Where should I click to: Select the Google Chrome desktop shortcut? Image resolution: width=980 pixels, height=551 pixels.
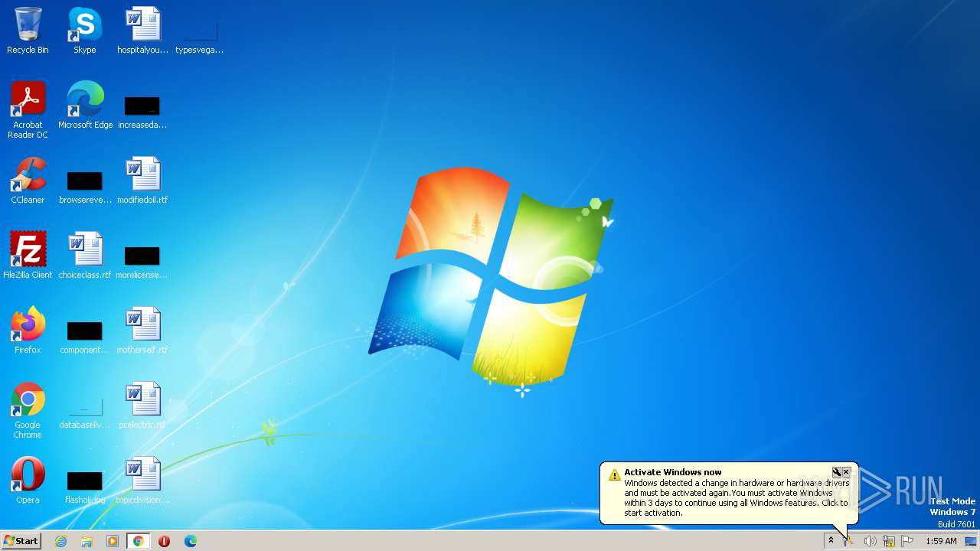point(28,411)
